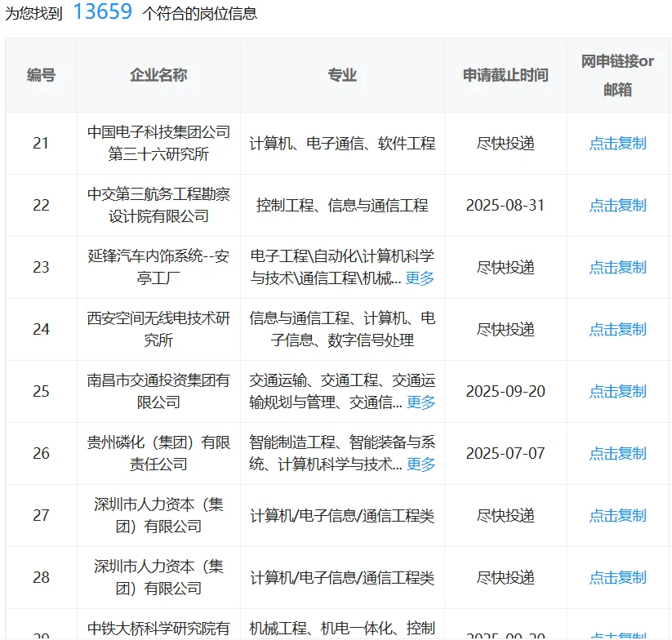
Task: Click row number 23
Action: [x=41, y=267]
